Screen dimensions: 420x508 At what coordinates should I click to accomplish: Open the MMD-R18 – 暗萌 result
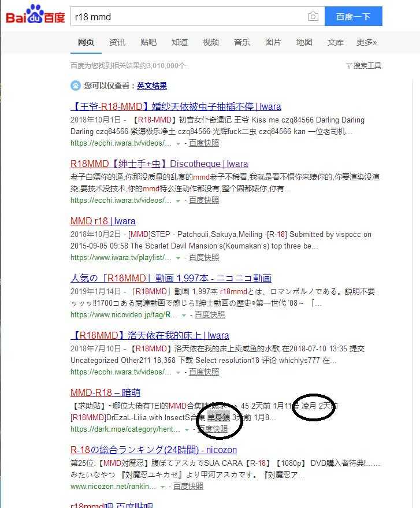pyautogui.click(x=105, y=392)
